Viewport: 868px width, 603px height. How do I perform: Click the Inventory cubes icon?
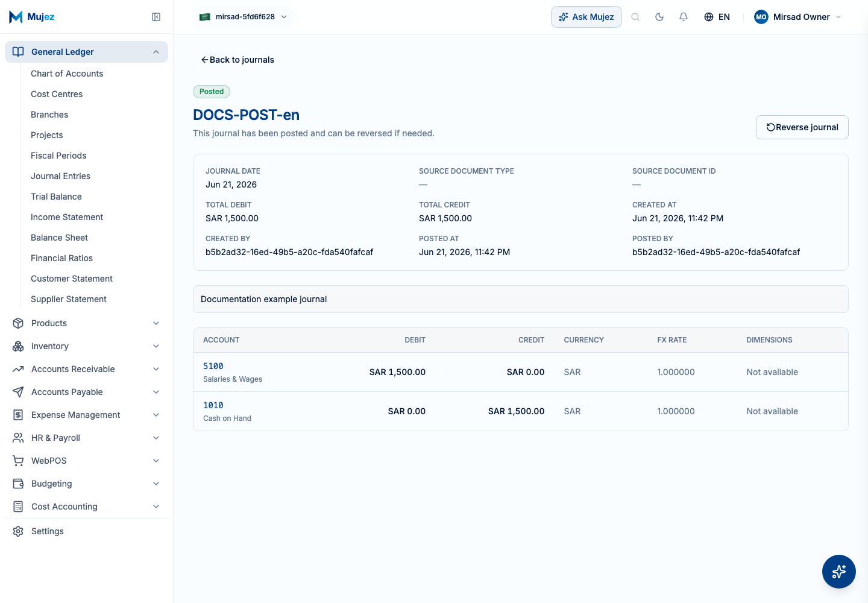[x=18, y=346]
